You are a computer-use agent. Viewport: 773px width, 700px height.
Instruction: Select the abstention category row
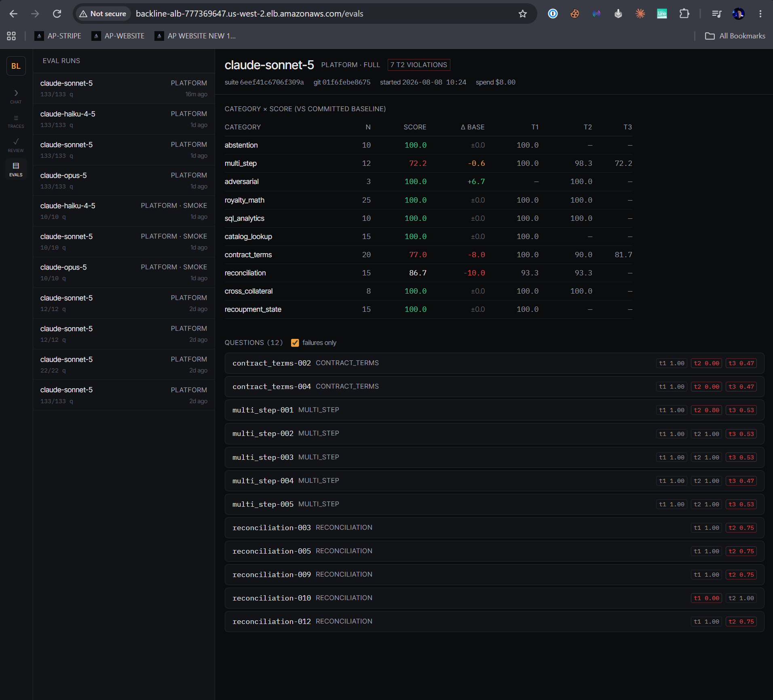tap(428, 145)
